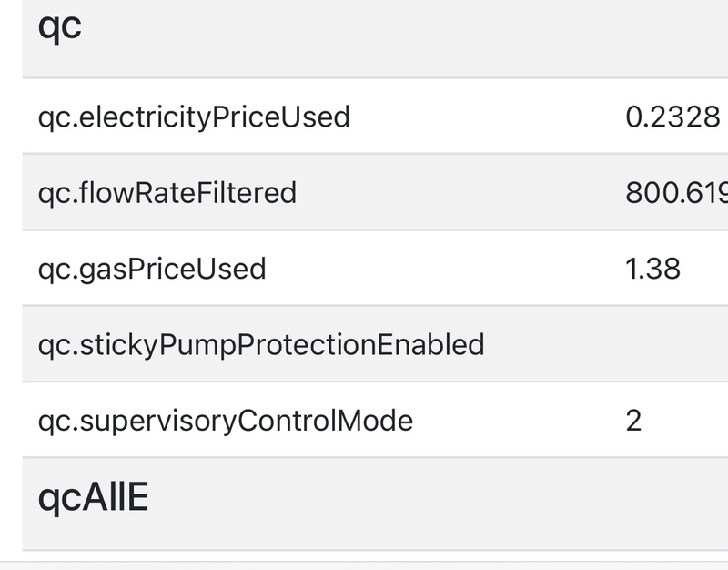This screenshot has width=728, height=570.
Task: Click the flow rate value 800.619
Action: point(676,193)
